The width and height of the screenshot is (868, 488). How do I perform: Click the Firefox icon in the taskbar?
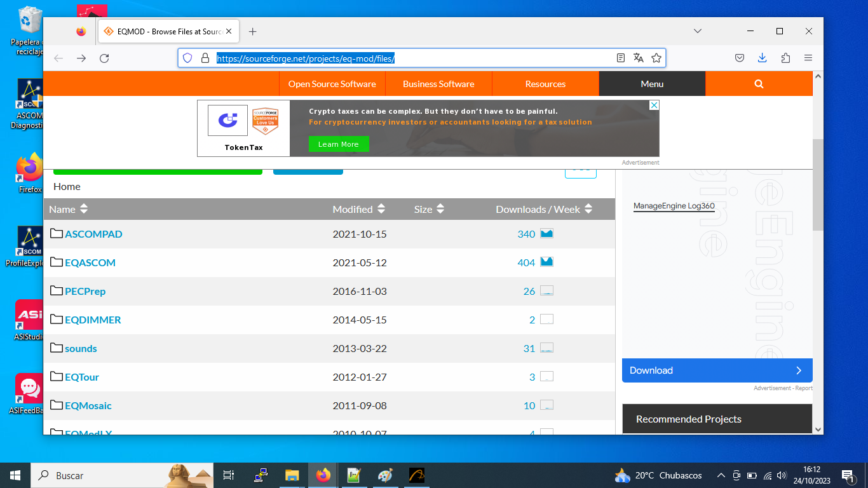coord(323,475)
